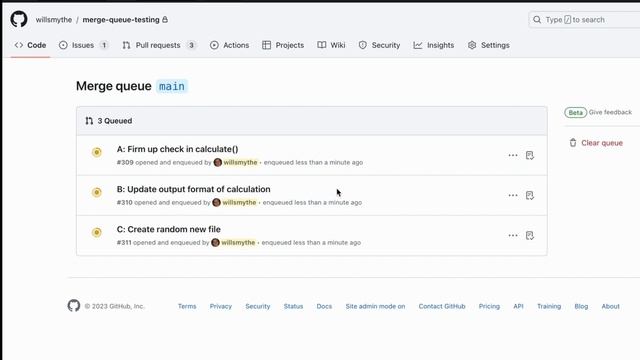
Task: Open the Actions tab
Action: (x=229, y=45)
